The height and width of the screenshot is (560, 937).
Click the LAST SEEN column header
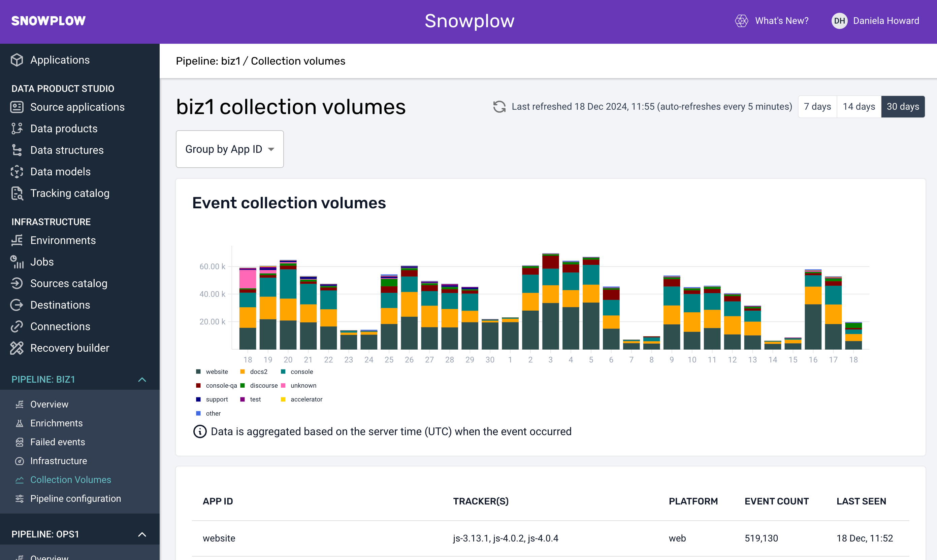coord(861,501)
